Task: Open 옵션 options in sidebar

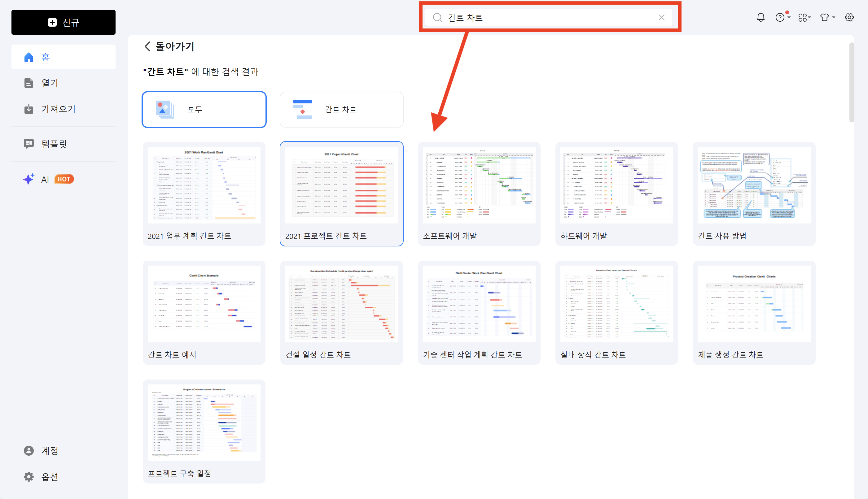Action: [x=49, y=476]
